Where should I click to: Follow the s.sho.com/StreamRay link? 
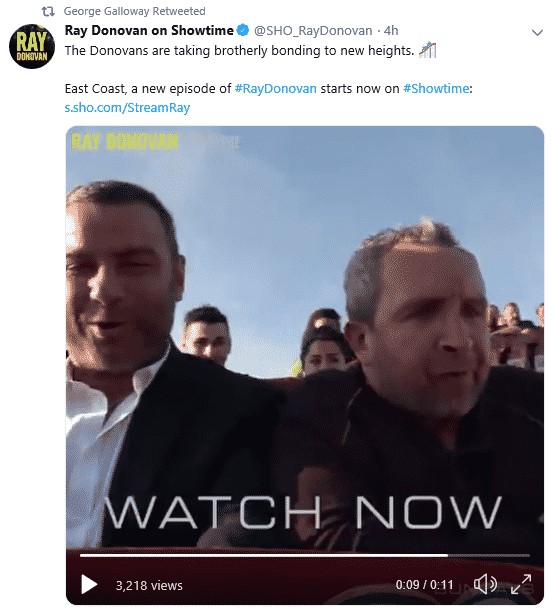tap(127, 108)
